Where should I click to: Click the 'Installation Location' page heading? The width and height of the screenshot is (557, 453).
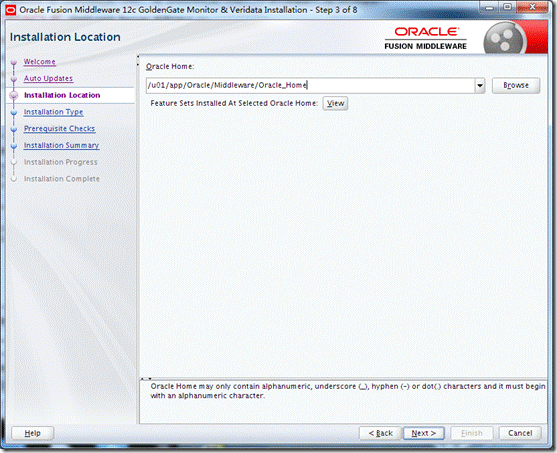(65, 37)
